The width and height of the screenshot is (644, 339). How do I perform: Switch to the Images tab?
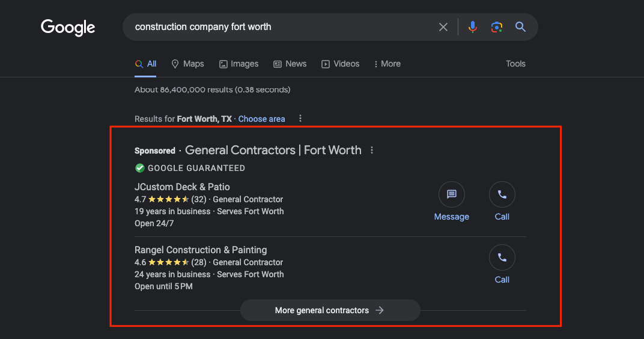click(x=238, y=64)
